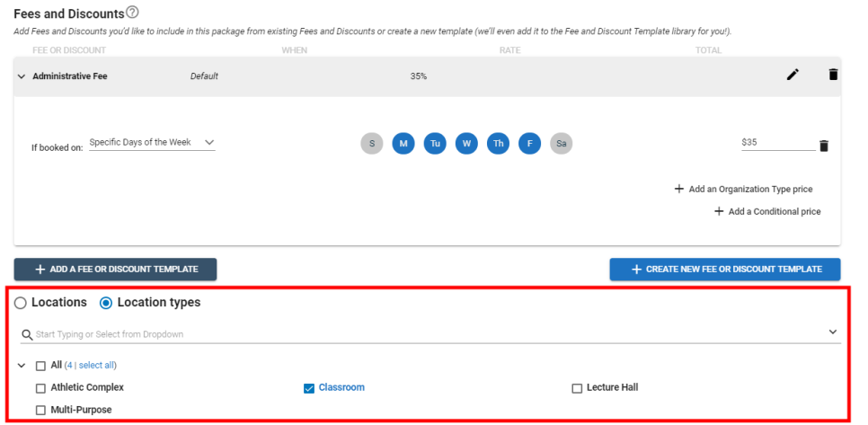This screenshot has width=868, height=425.
Task: Open Fees and Discounts help question mark
Action: coord(132,12)
